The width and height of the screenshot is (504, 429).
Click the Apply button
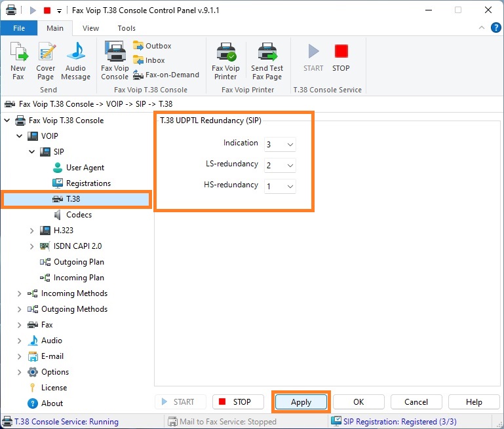(x=301, y=402)
